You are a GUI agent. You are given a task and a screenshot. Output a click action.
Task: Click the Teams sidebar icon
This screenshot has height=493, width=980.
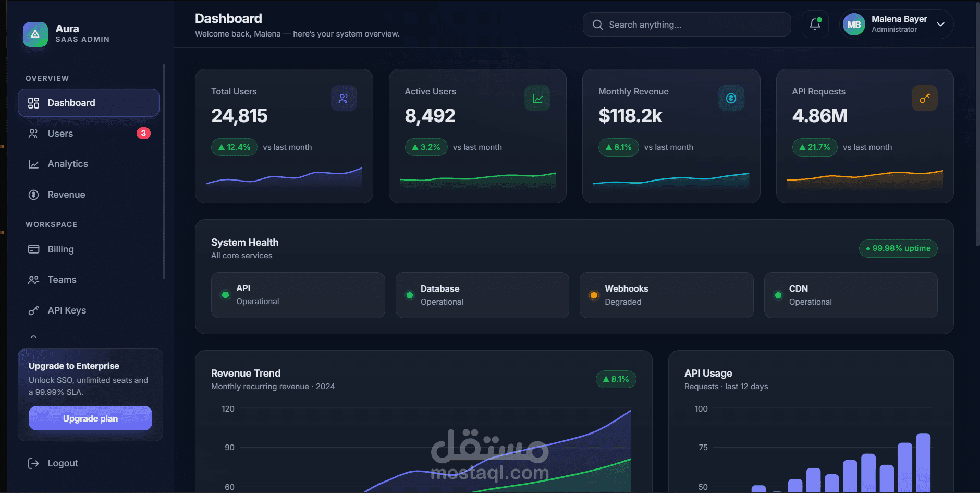click(x=33, y=280)
